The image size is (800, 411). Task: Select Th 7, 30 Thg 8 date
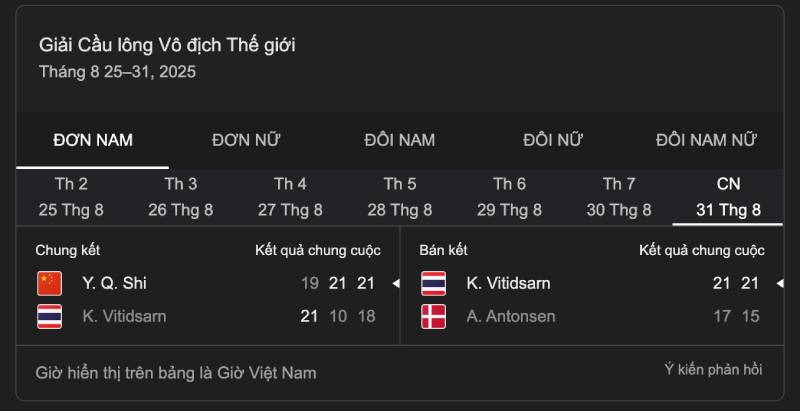pos(619,197)
